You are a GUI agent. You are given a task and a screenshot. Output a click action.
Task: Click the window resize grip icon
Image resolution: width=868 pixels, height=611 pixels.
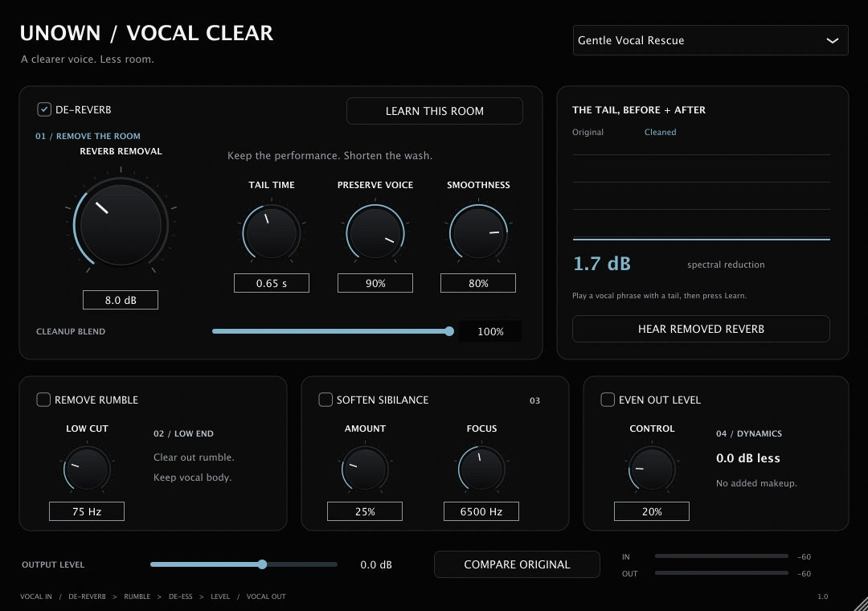point(860,603)
